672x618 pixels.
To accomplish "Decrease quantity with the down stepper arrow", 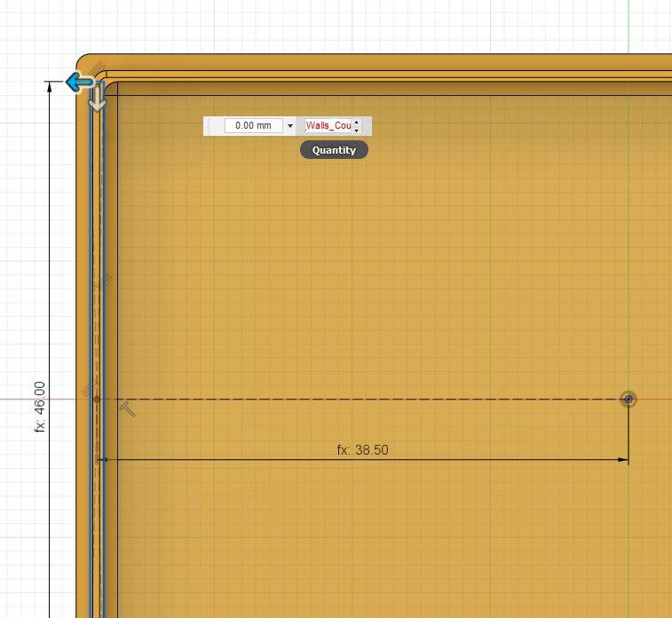I will click(x=357, y=130).
